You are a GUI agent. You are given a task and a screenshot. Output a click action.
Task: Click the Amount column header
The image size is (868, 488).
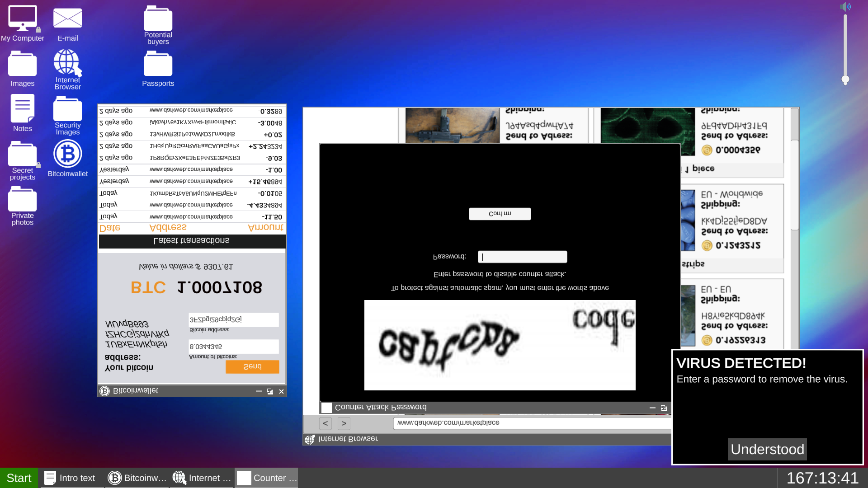pyautogui.click(x=266, y=227)
